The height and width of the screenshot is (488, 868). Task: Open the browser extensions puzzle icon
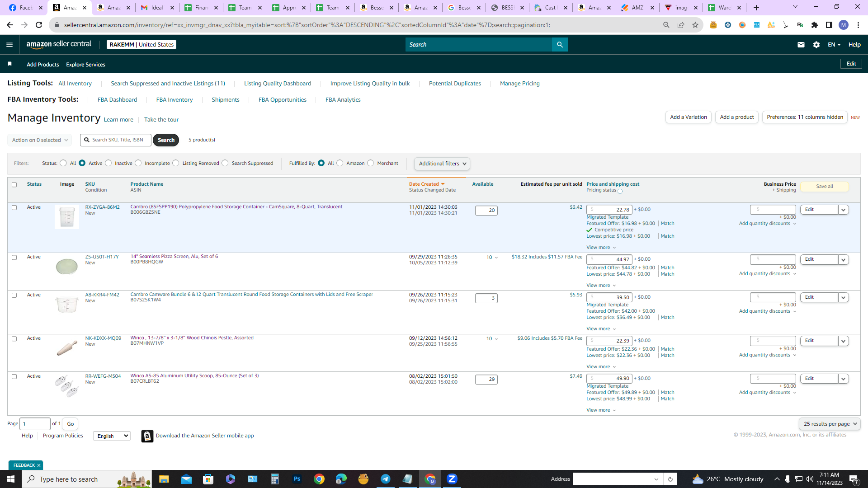[815, 25]
